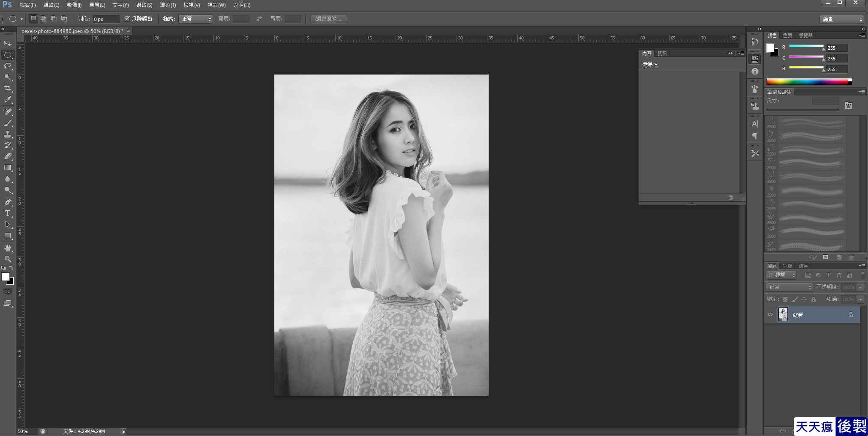The height and width of the screenshot is (436, 868).
Task: Switch to the 色票 (Swatches) tab
Action: click(787, 36)
